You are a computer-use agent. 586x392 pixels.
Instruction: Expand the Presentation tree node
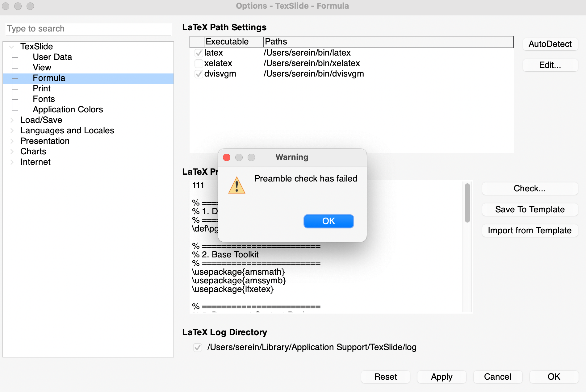[12, 141]
